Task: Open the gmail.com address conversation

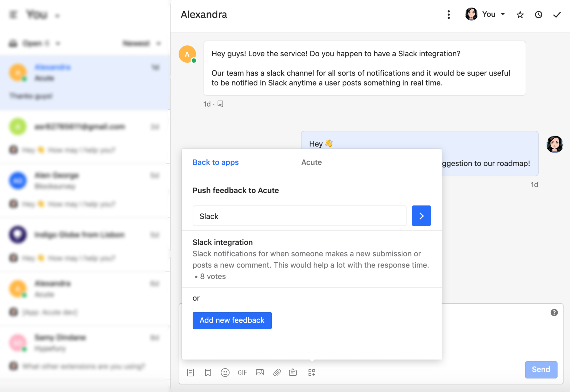Action: (x=85, y=137)
